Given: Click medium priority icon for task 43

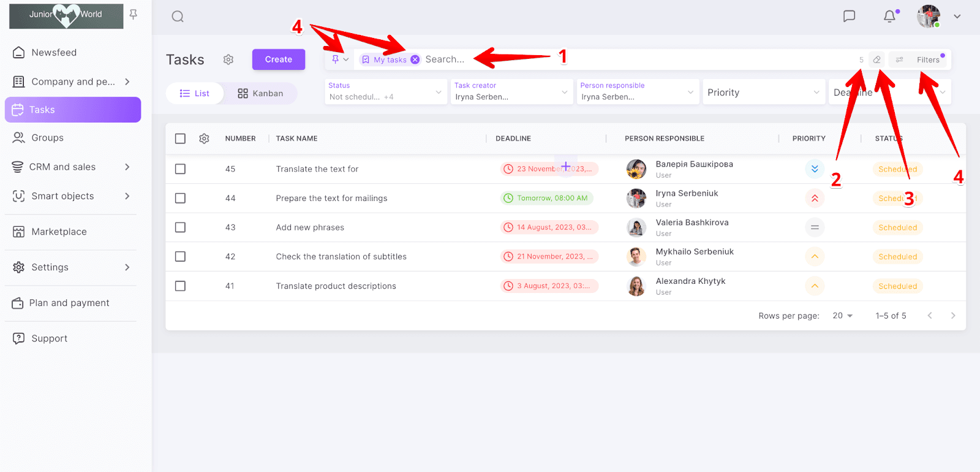Looking at the screenshot, I should 815,227.
